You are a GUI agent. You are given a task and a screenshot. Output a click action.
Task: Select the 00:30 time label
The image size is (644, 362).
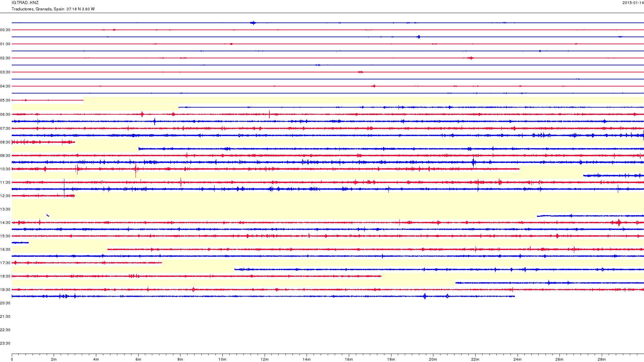(5, 30)
